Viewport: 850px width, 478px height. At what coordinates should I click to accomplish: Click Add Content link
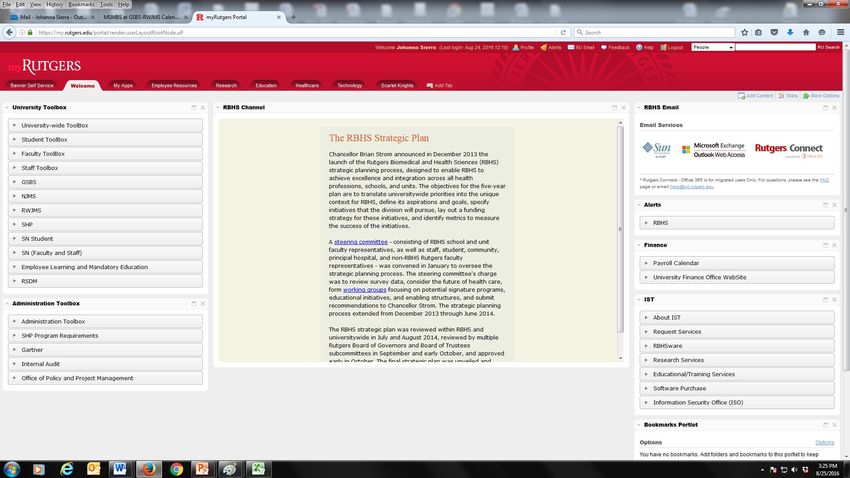coord(756,96)
